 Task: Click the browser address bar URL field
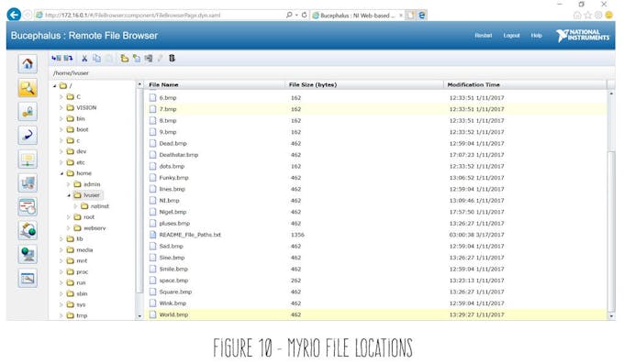pos(159,15)
